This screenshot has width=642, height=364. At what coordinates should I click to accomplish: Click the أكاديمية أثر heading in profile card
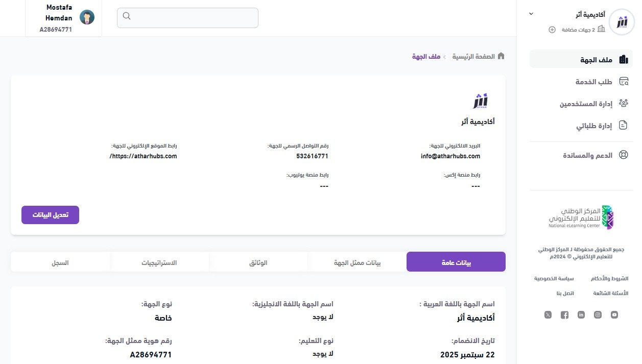[x=478, y=122]
